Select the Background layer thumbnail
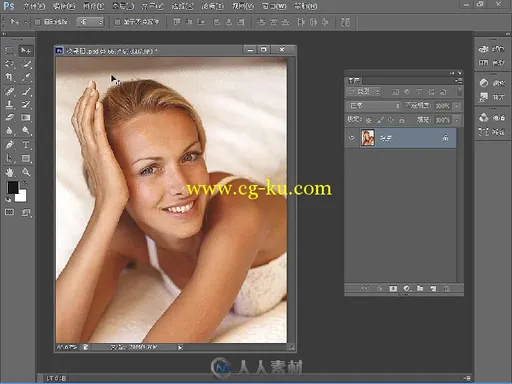Viewport: 512px width, 384px height. coord(368,138)
